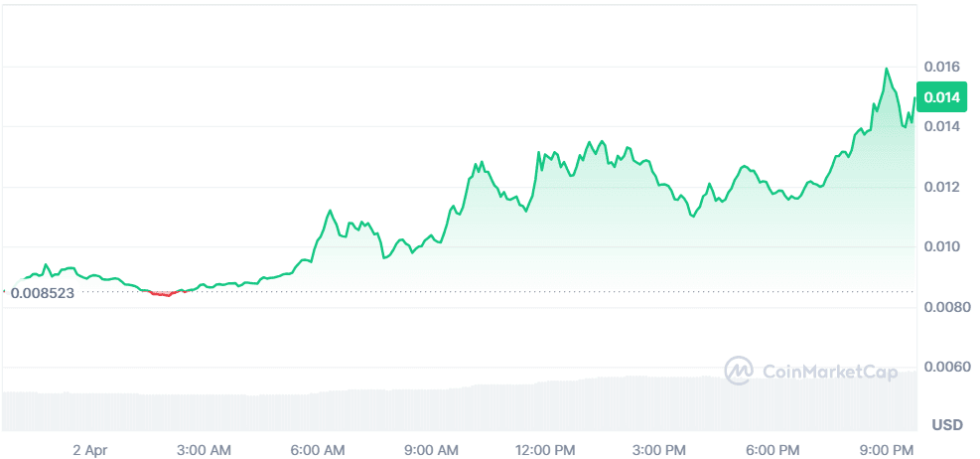Click the 0.0080 y-axis price label
This screenshot has width=980, height=459.
pos(943,307)
